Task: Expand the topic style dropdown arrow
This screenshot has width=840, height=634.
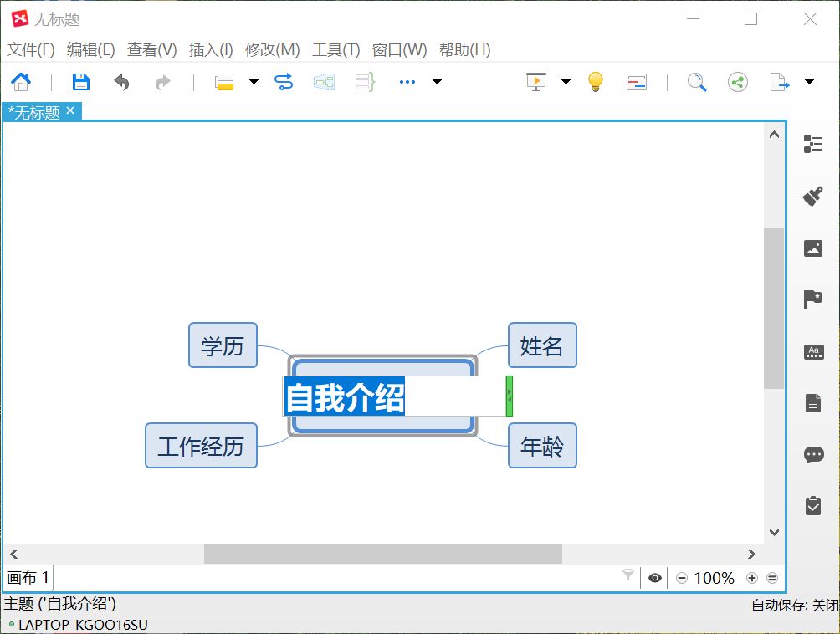Action: point(253,81)
